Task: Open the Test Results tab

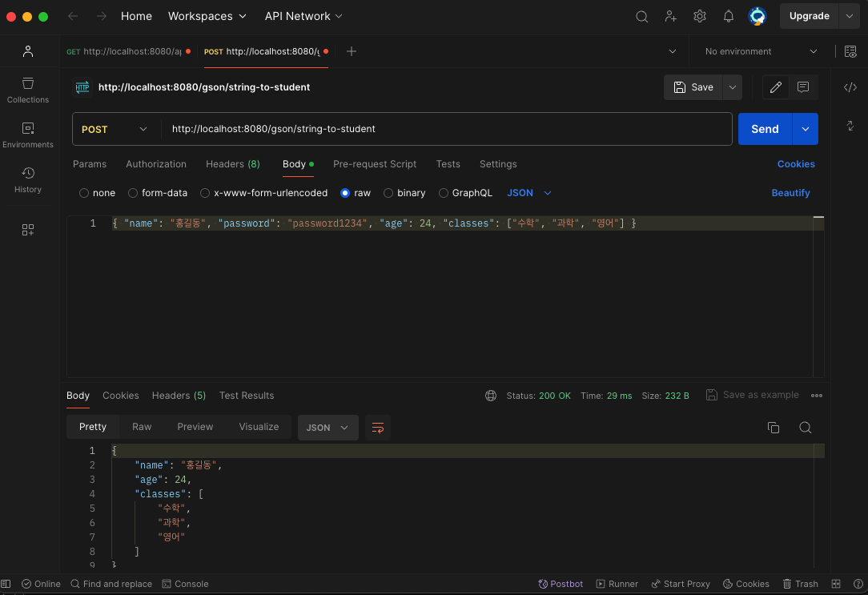Action: coord(247,395)
